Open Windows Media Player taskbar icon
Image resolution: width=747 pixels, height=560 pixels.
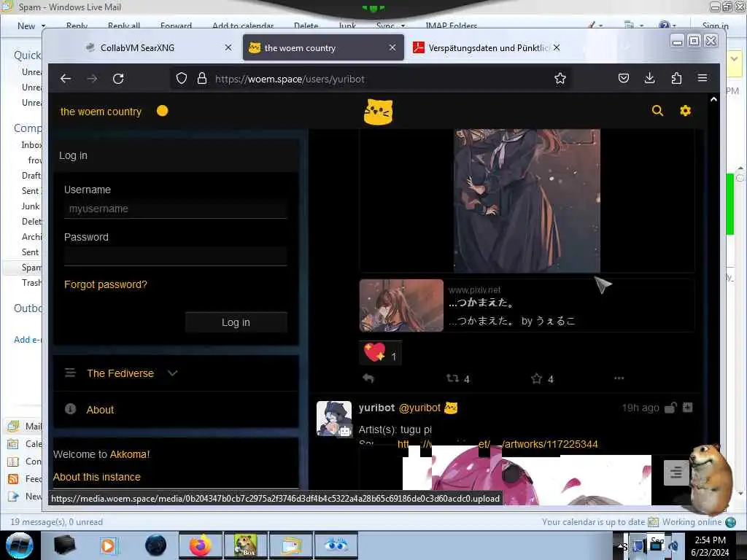tap(109, 545)
